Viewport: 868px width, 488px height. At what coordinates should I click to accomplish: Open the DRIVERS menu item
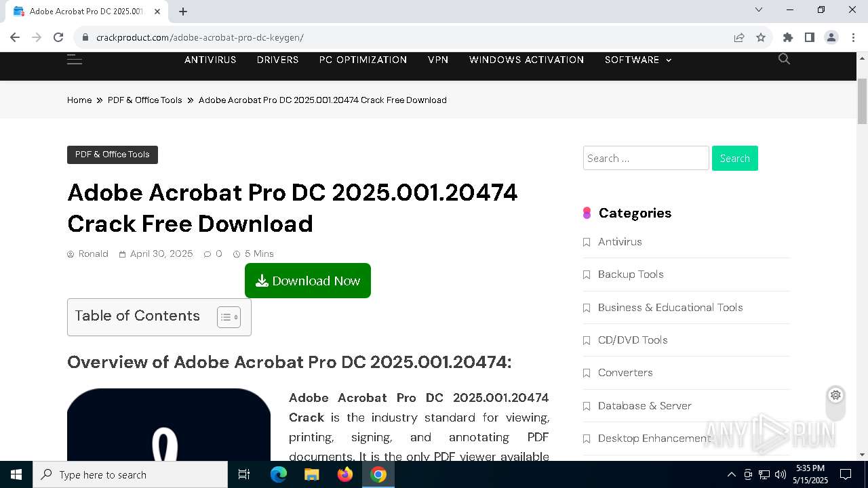coord(278,60)
